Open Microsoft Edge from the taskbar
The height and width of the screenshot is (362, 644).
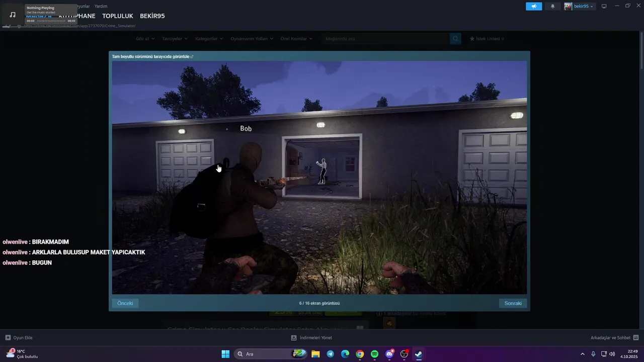345,354
